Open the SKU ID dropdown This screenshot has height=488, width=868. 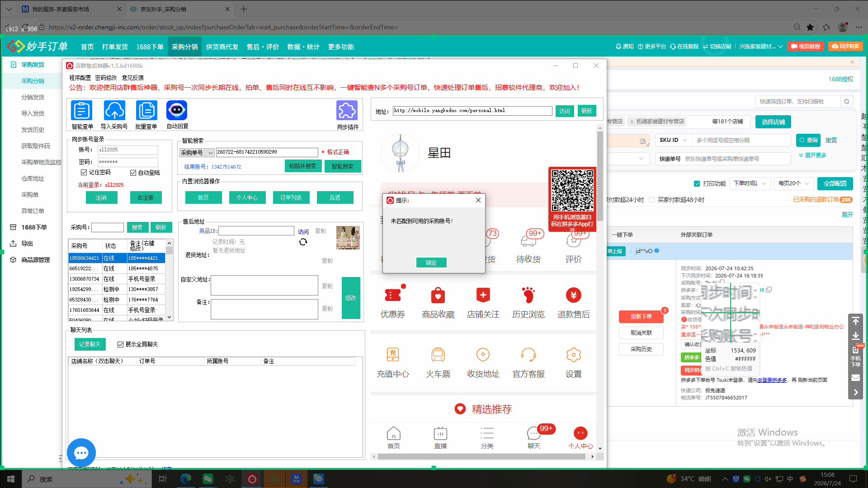673,141
